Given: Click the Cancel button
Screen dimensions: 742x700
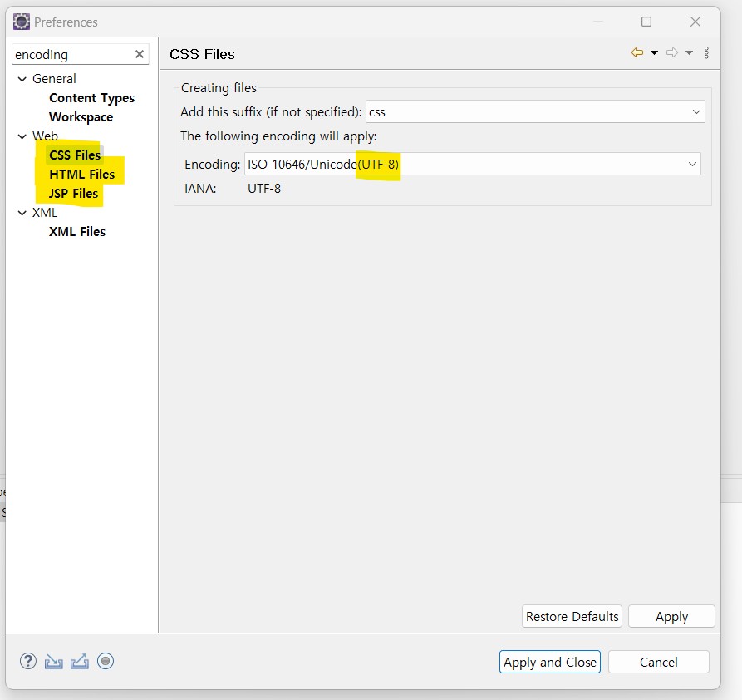Looking at the screenshot, I should click(x=659, y=662).
